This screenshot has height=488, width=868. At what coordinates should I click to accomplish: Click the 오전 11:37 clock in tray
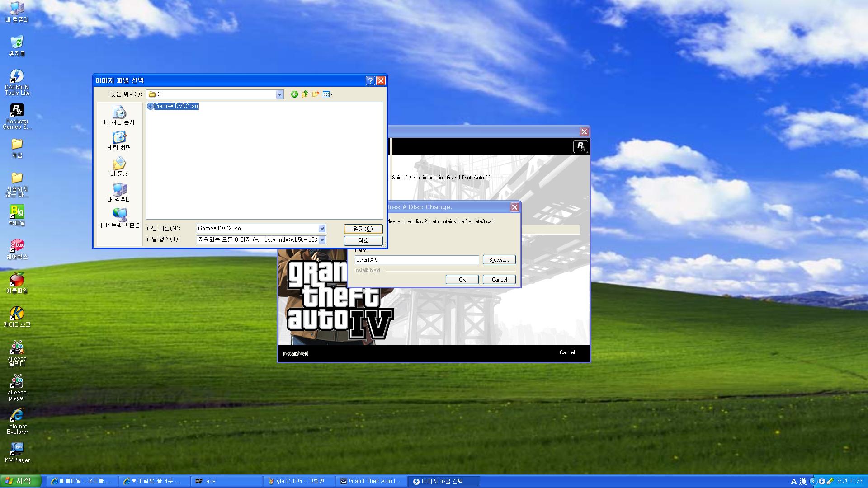[x=849, y=481]
